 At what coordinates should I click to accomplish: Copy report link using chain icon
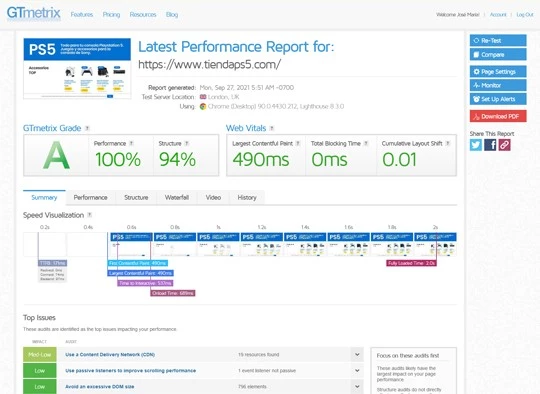(x=504, y=145)
